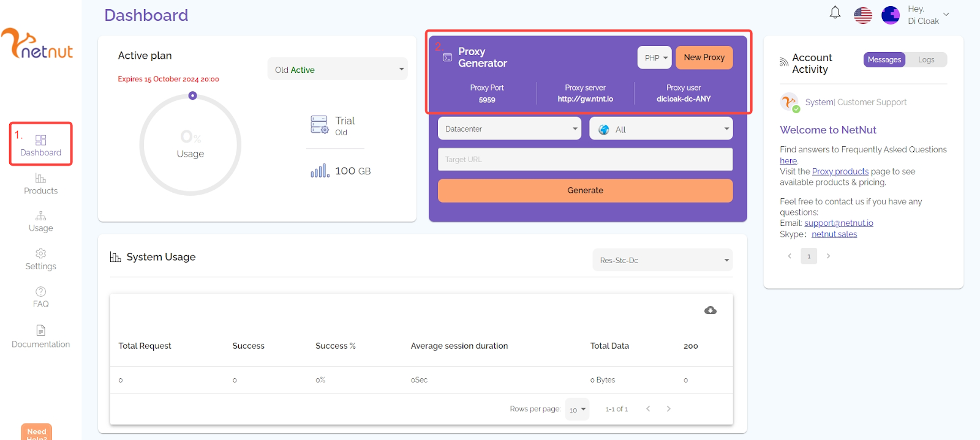This screenshot has height=440, width=980.
Task: Open Usage from the sidebar
Action: click(x=41, y=222)
